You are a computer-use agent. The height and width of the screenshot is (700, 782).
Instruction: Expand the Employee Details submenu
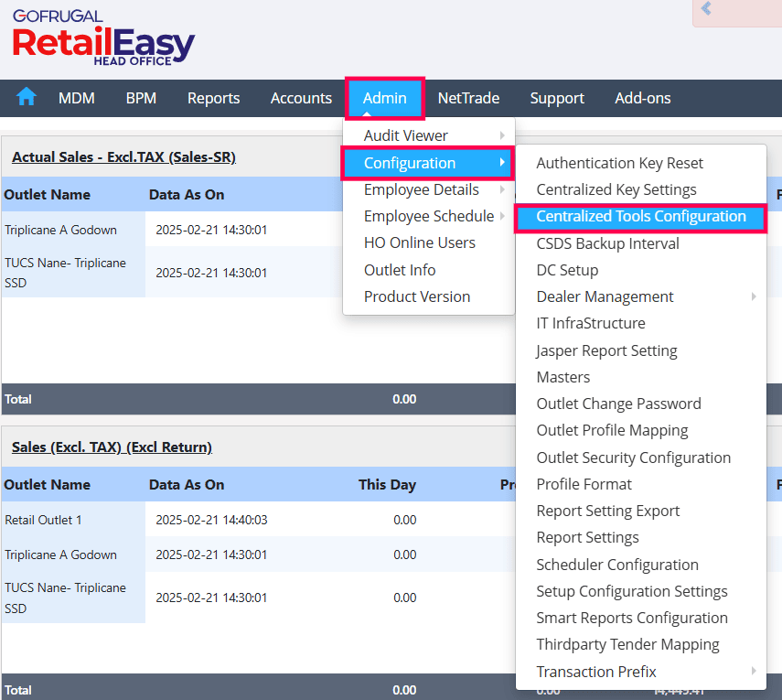[x=429, y=189]
